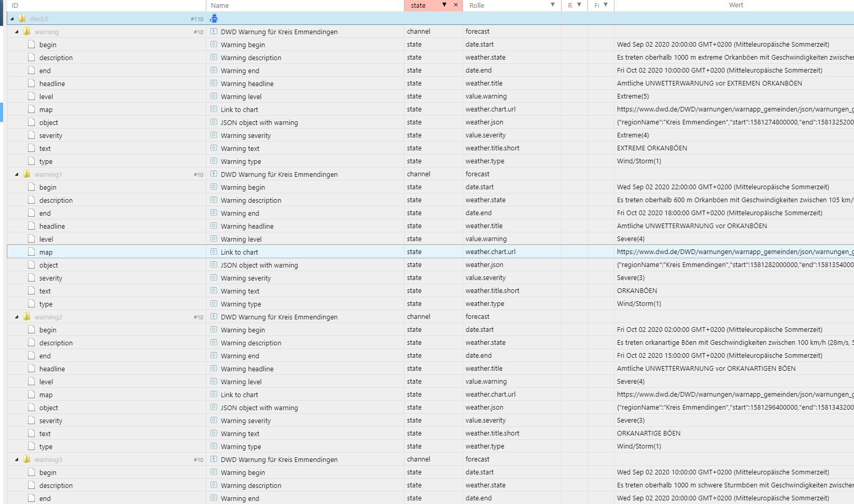The image size is (854, 504).
Task: Click the channel icon beside warning2's DWD Warnung name
Action: pos(214,317)
